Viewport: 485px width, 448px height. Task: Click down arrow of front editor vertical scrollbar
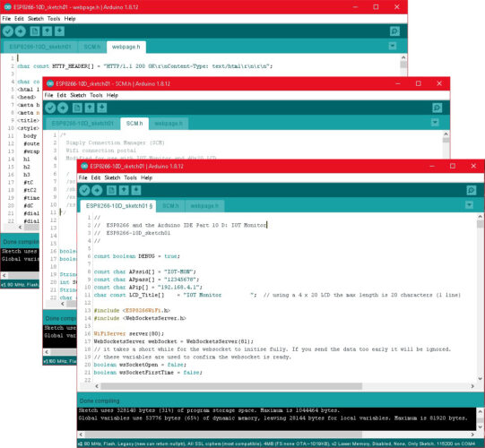tap(480, 378)
